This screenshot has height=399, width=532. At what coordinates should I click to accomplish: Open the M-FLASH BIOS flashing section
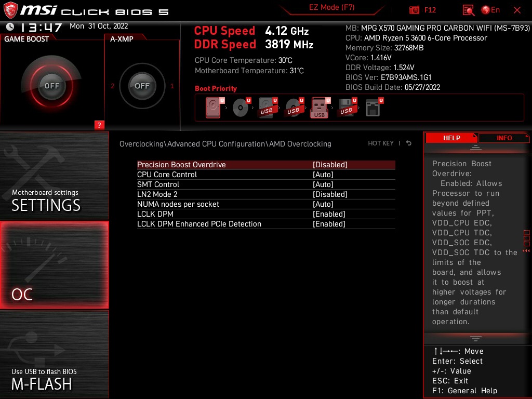pyautogui.click(x=54, y=354)
